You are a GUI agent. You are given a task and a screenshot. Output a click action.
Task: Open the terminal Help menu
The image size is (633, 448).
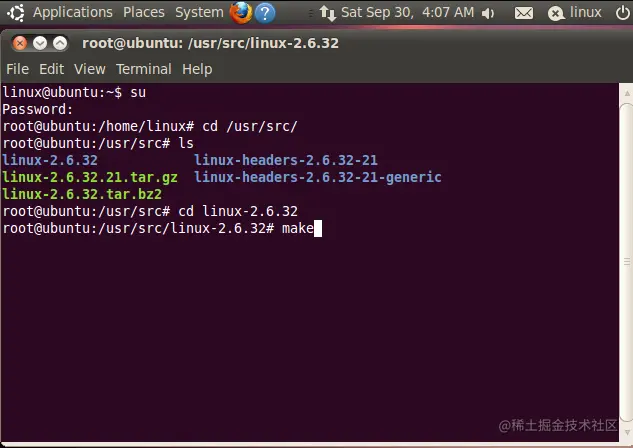tap(197, 69)
